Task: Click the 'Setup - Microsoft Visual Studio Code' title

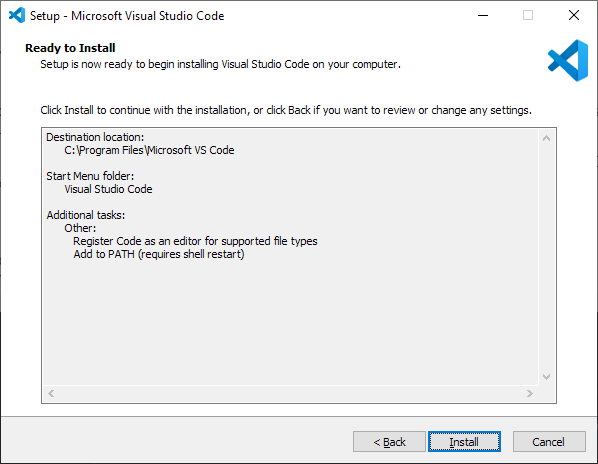Action: pyautogui.click(x=127, y=16)
